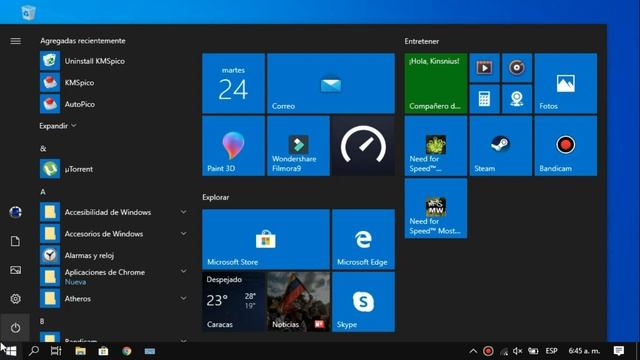Open the clock showing 6:45 a. m.
The width and height of the screenshot is (640, 360).
click(584, 351)
